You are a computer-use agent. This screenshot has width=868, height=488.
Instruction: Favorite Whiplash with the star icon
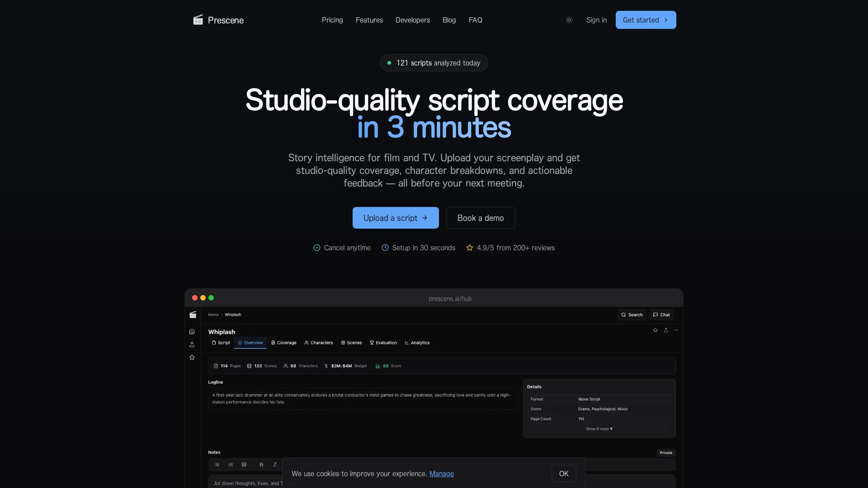pyautogui.click(x=656, y=330)
